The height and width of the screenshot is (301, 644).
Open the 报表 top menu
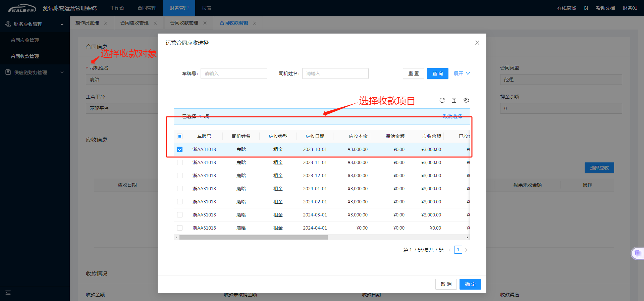point(207,8)
